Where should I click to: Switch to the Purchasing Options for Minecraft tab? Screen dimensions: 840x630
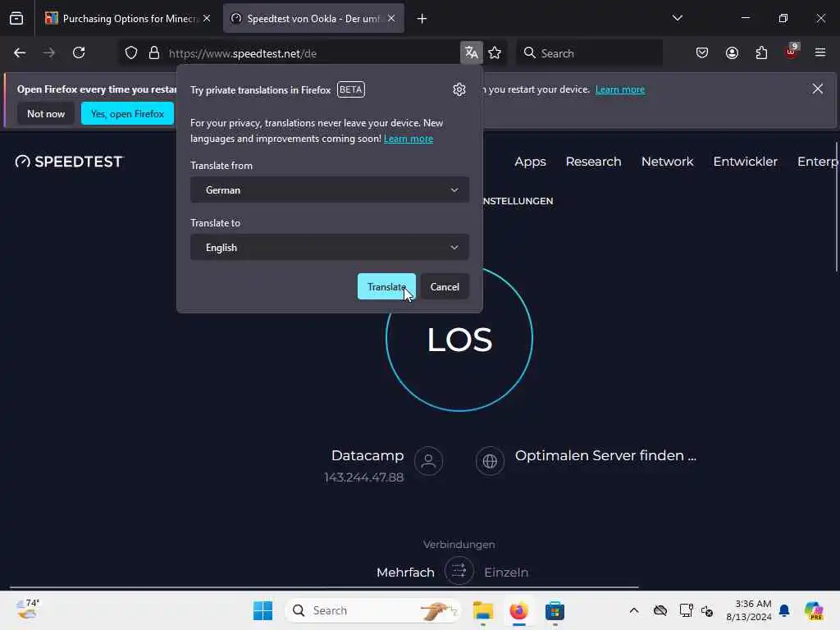tap(127, 19)
